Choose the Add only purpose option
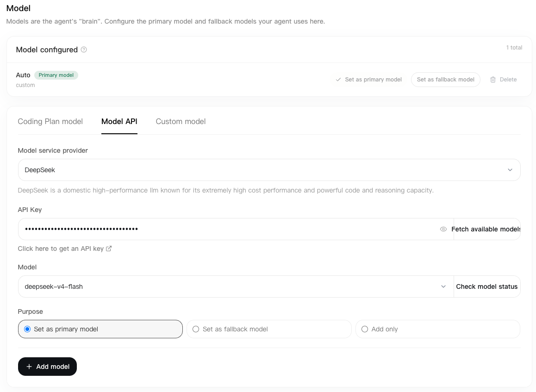The height and width of the screenshot is (392, 536). 437,329
